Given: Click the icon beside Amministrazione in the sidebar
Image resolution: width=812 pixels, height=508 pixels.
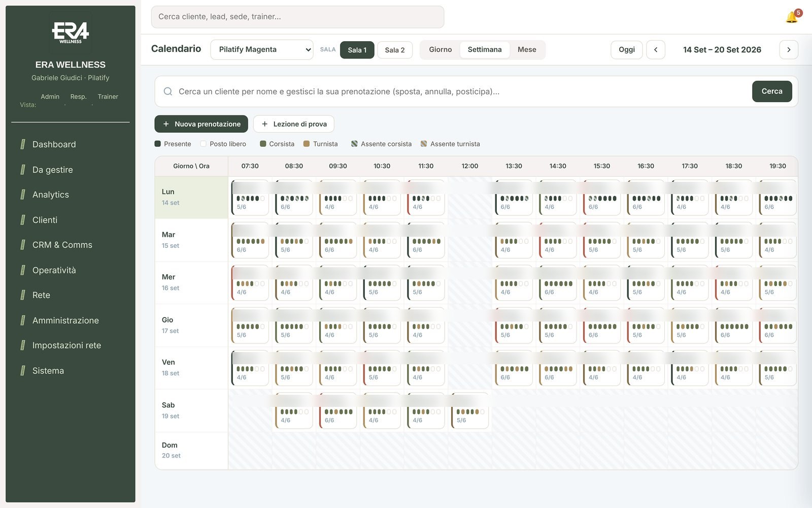Looking at the screenshot, I should 23,321.
